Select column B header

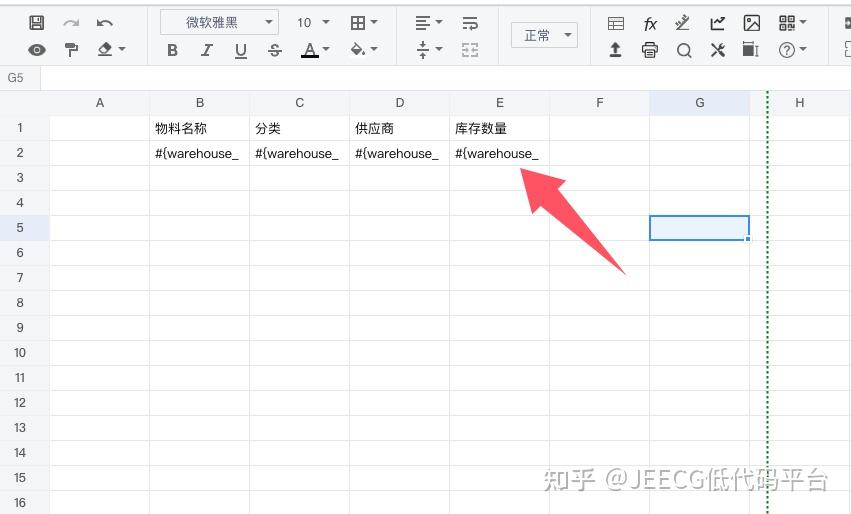[200, 103]
